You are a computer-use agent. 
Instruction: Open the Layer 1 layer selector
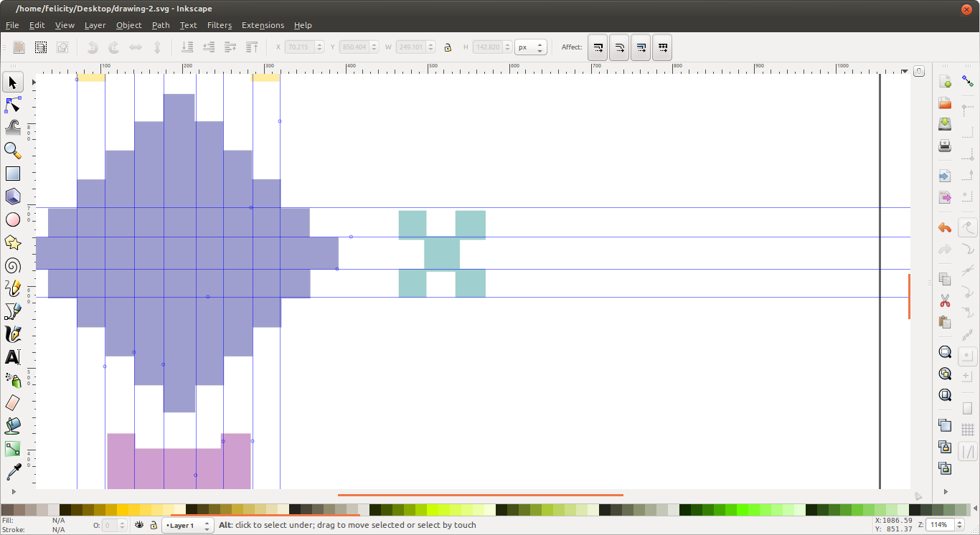pos(188,526)
